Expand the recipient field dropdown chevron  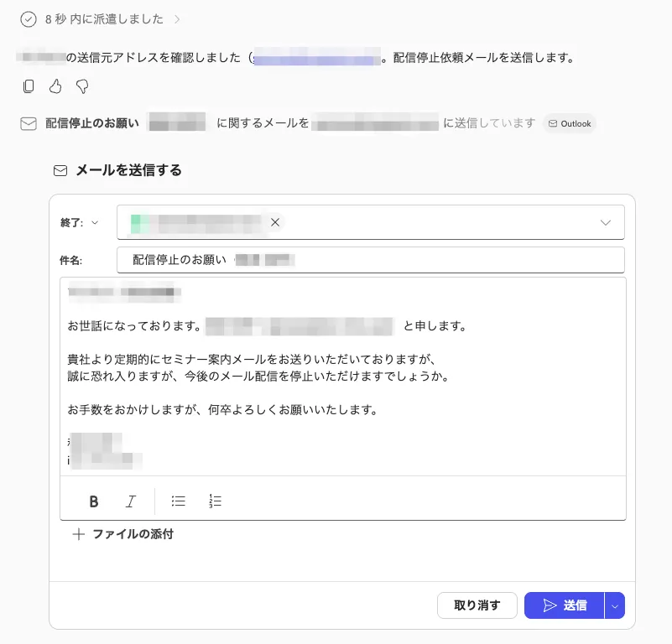pyautogui.click(x=606, y=222)
